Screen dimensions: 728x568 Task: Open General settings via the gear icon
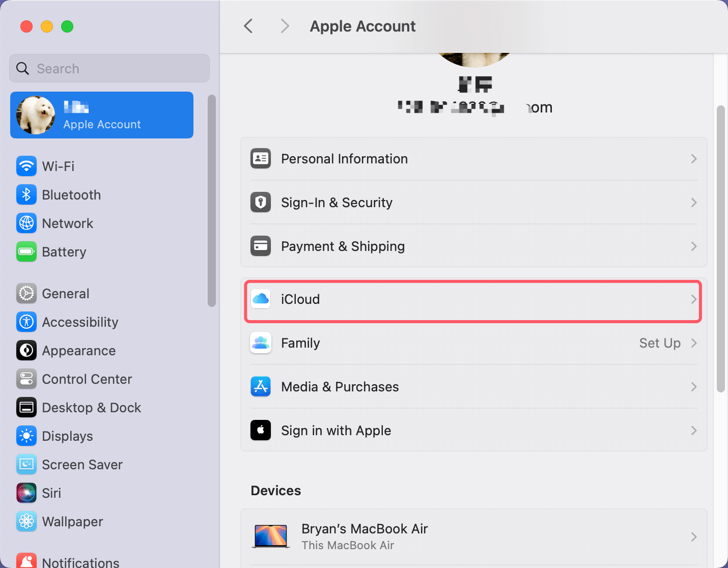point(26,293)
